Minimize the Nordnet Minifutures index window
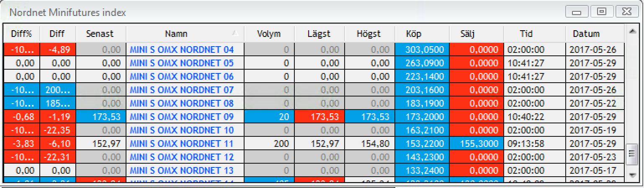Image resolution: width=644 pixels, height=188 pixels. pos(576,12)
